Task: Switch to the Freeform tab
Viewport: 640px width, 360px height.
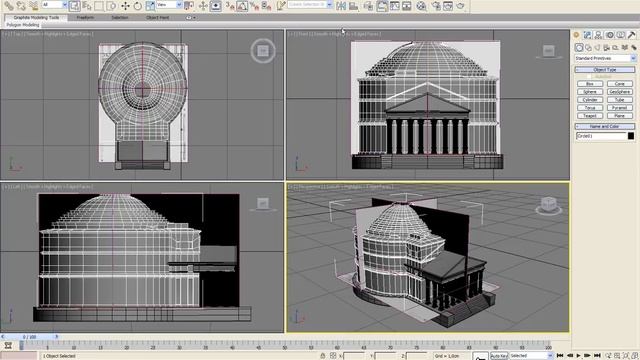Action: pos(85,18)
